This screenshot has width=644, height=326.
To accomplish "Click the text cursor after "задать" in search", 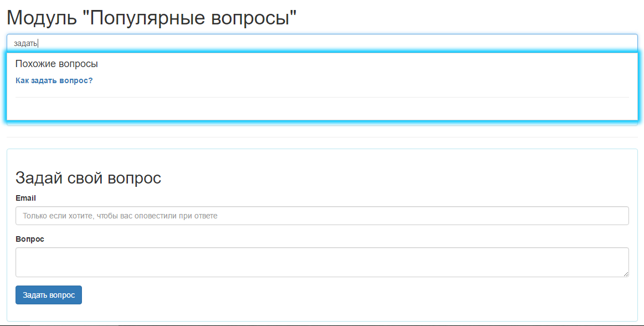I will (38, 43).
